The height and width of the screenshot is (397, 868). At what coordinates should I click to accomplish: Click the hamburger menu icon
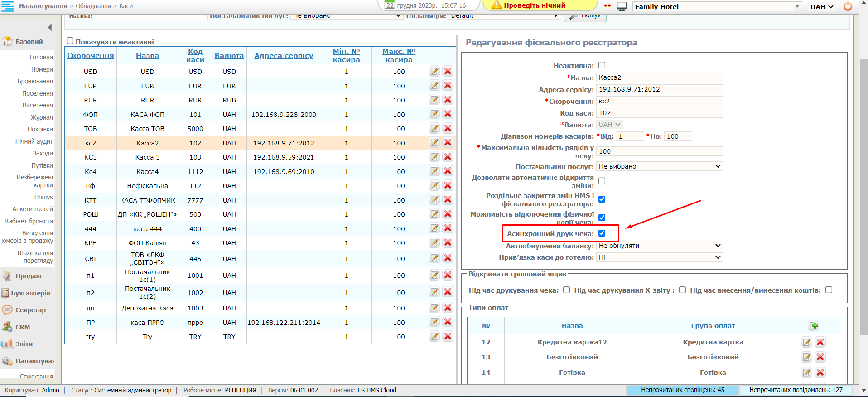[7, 6]
